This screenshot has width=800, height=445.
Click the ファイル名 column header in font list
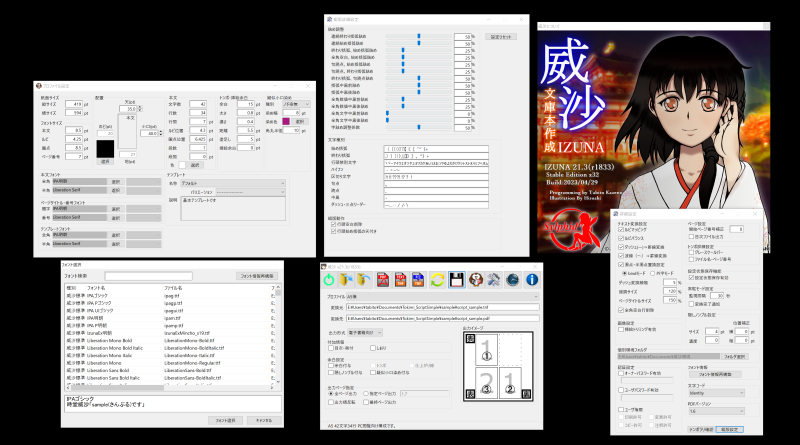(x=216, y=288)
